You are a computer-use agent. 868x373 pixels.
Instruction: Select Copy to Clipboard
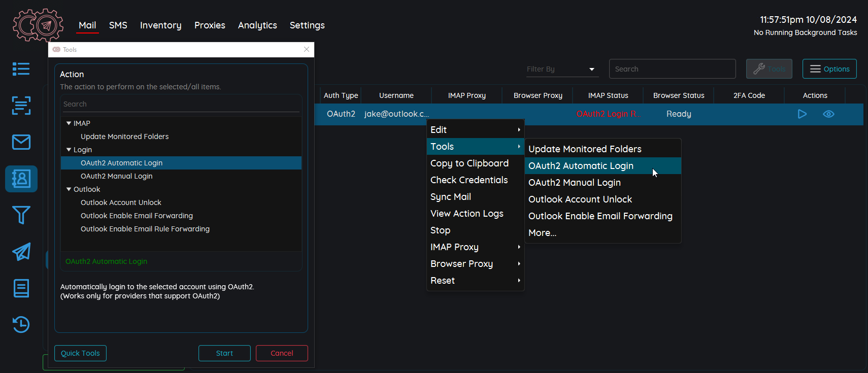pyautogui.click(x=475, y=163)
